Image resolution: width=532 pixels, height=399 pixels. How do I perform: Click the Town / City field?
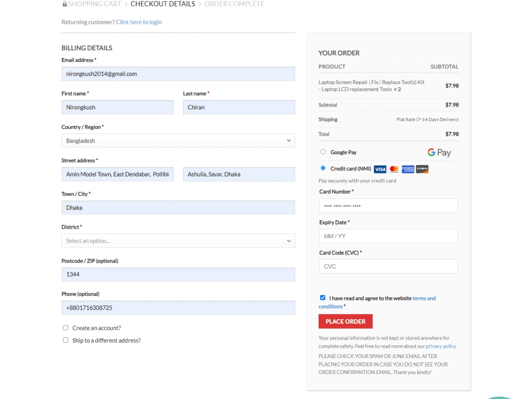coord(178,207)
